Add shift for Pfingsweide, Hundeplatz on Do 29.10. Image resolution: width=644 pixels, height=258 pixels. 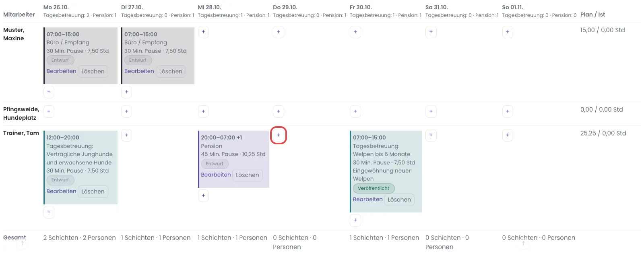279,111
